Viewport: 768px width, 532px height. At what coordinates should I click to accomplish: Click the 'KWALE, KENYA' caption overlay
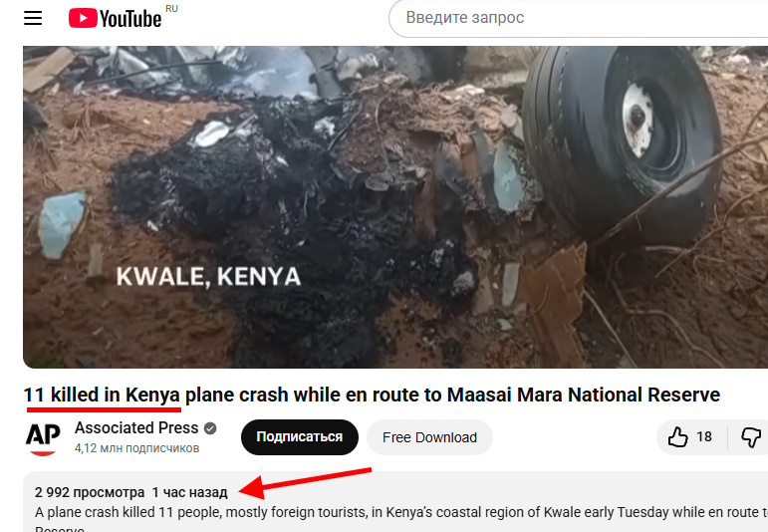[208, 277]
